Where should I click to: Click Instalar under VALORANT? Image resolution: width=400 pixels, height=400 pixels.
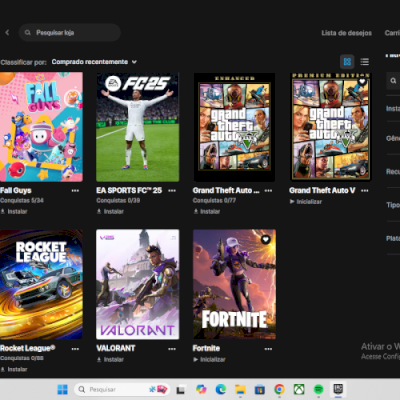click(110, 360)
